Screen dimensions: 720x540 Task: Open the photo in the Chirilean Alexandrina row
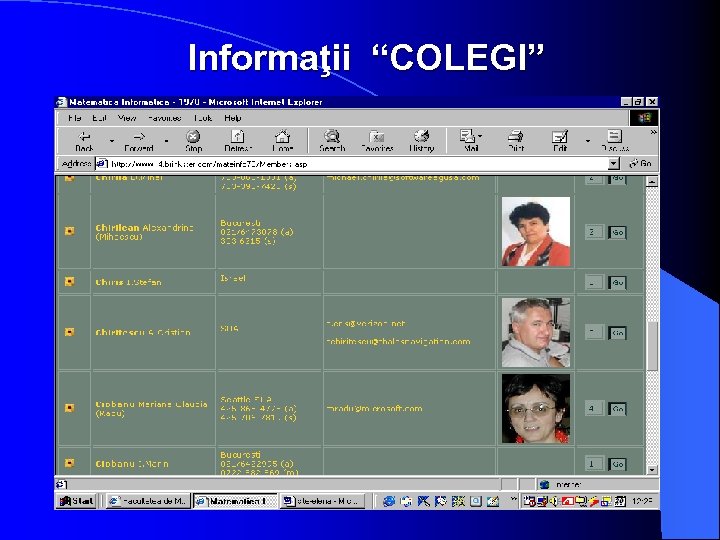tap(536, 231)
